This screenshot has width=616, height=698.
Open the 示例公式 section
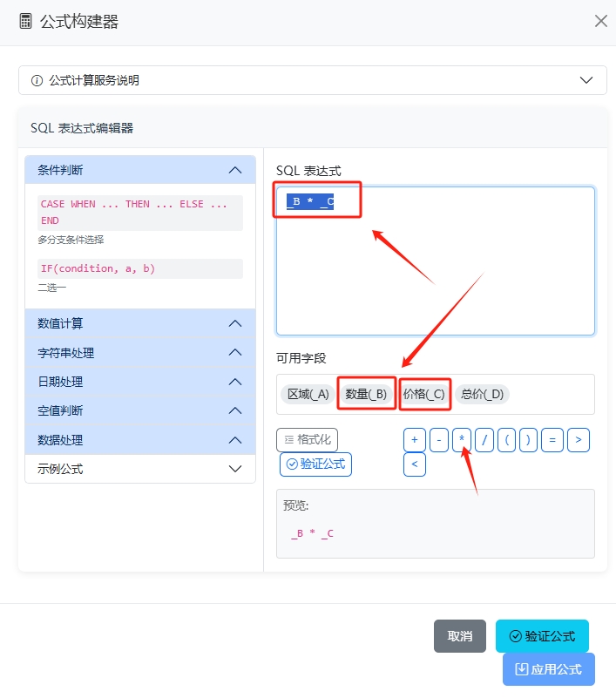pos(140,469)
